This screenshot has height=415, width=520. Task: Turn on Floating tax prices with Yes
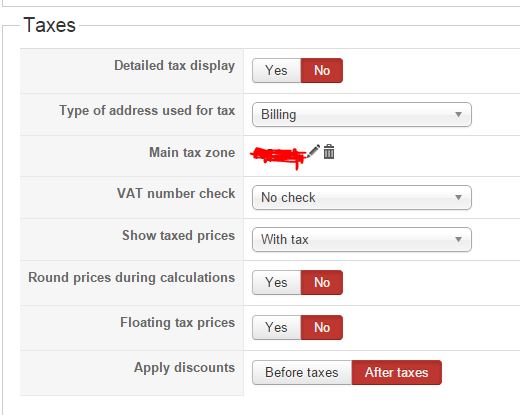[277, 328]
